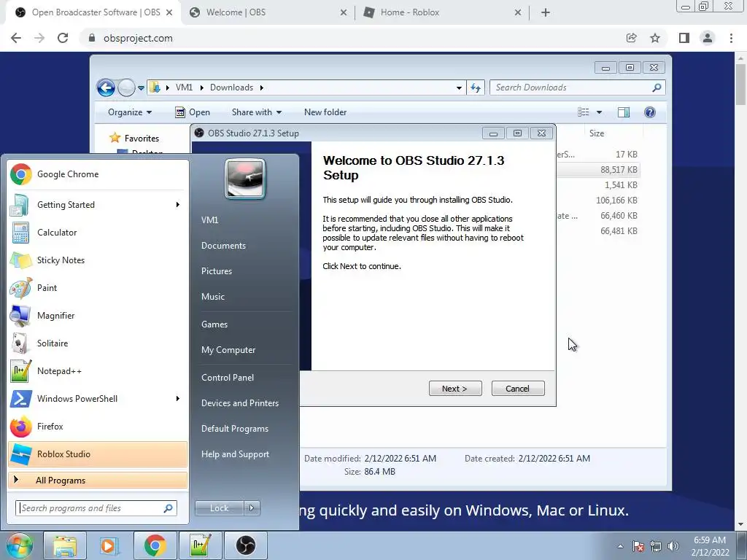This screenshot has width=747, height=560.
Task: Expand Getting Started submenu arrow
Action: pos(178,205)
